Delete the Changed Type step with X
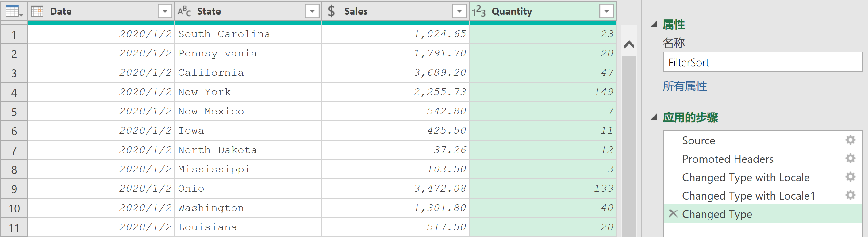The image size is (868, 237). [673, 214]
